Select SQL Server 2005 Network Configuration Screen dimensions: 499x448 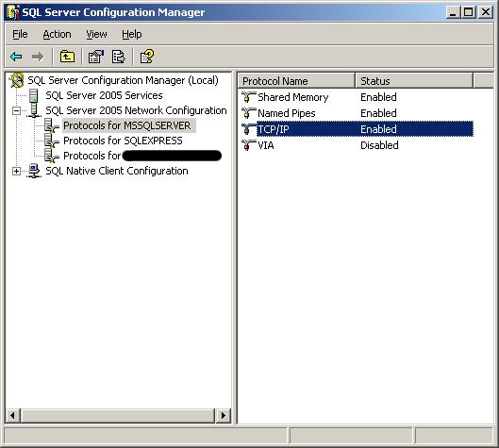coord(136,110)
